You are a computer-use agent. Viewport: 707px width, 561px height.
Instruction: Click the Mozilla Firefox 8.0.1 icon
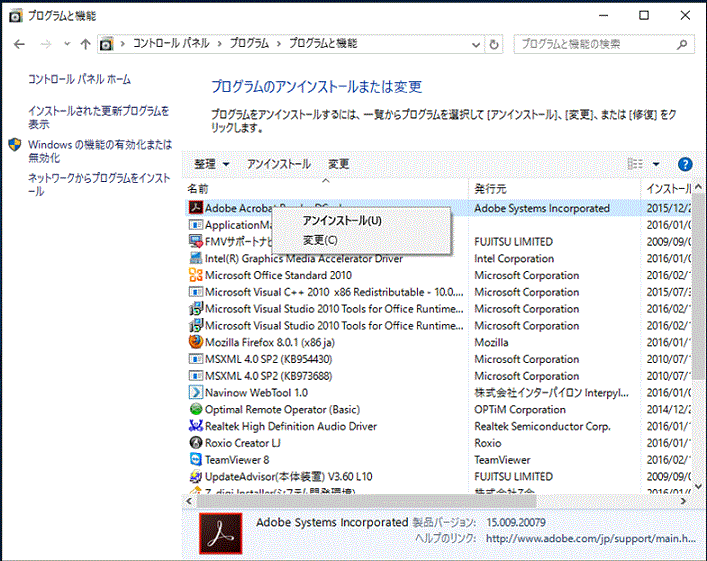click(196, 342)
